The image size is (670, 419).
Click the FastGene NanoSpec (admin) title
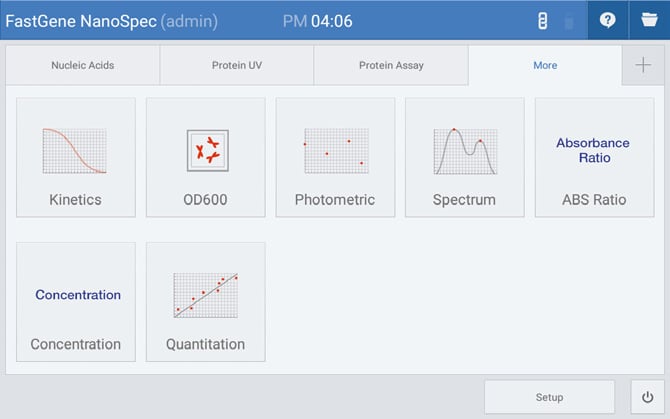112,20
